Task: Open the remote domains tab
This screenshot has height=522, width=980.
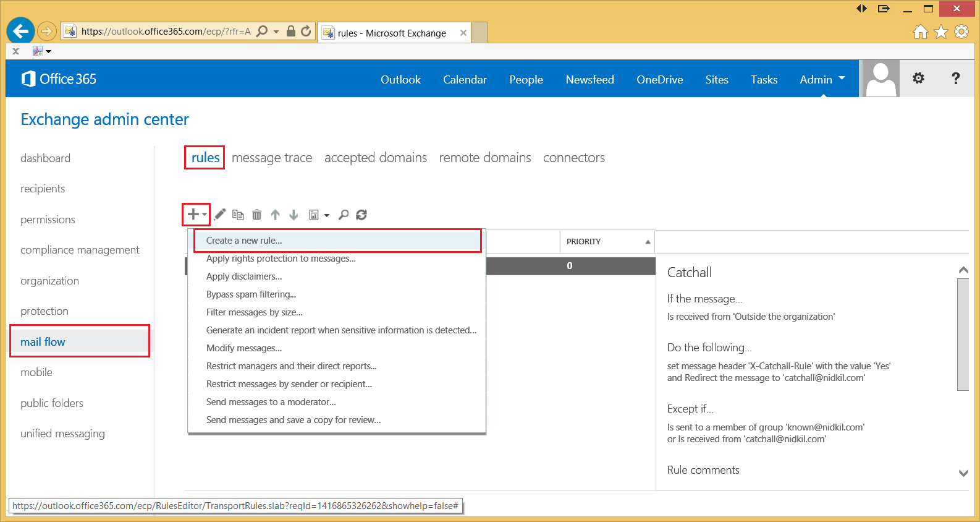Action: 485,158
